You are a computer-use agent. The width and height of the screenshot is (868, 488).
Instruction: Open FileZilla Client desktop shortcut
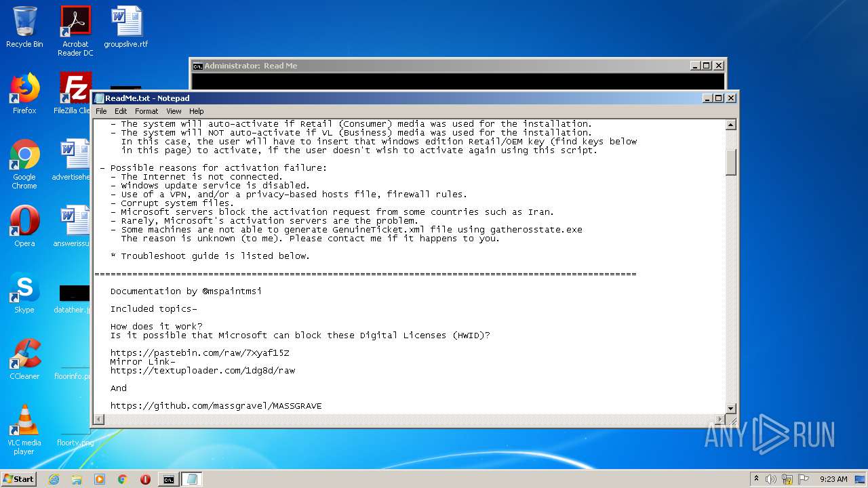pos(73,94)
